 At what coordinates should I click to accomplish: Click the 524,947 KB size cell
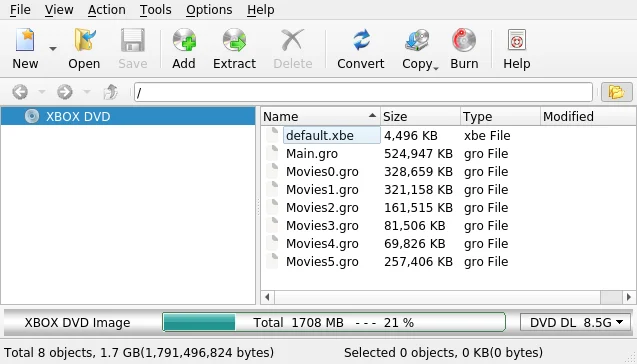pos(418,154)
